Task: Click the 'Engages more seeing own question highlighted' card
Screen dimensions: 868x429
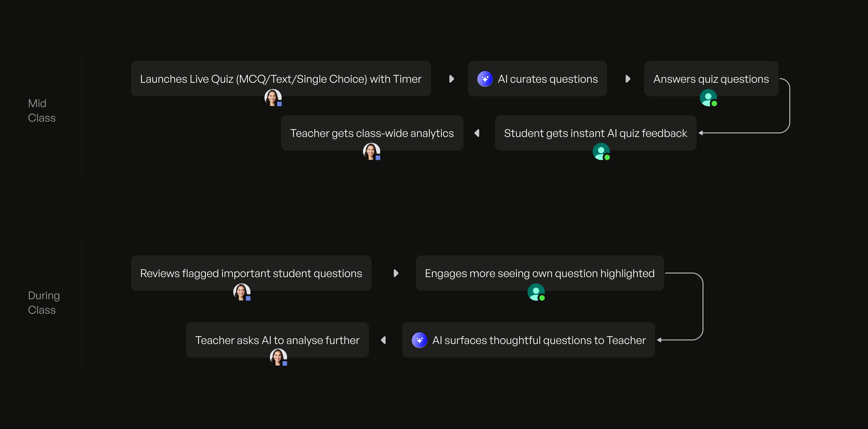Action: point(540,273)
